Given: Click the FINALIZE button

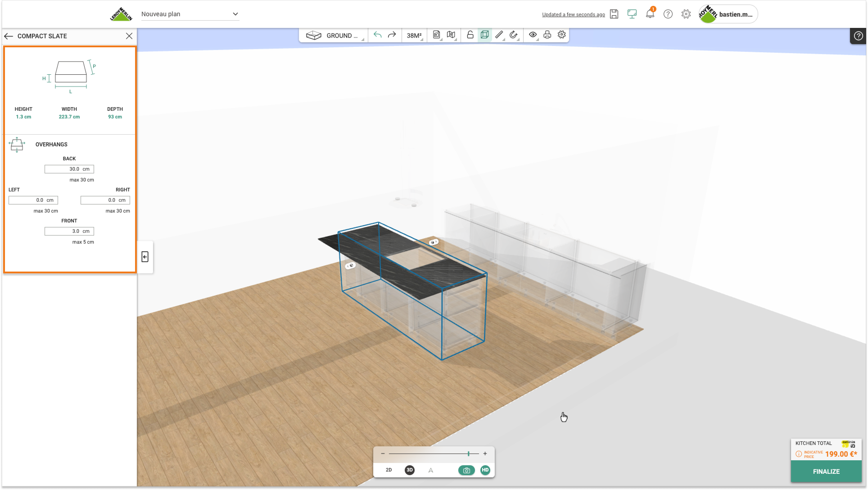Looking at the screenshot, I should click(826, 471).
